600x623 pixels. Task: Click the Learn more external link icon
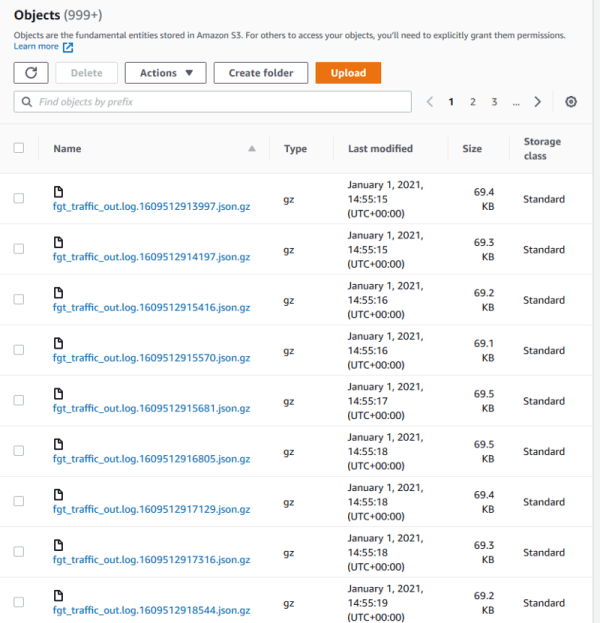(68, 47)
